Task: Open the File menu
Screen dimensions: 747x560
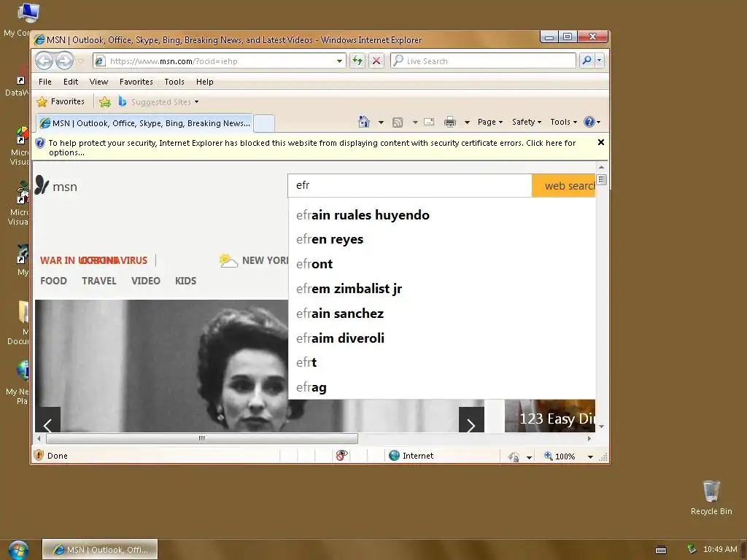Action: point(44,82)
